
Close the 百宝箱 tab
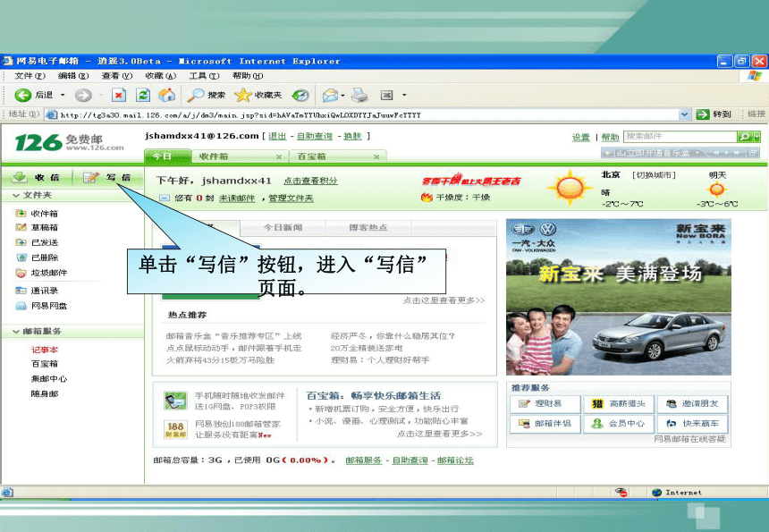(376, 156)
